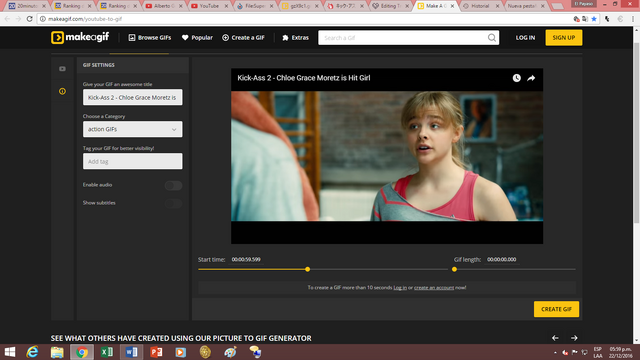Image resolution: width=640 pixels, height=360 pixels.
Task: Click the taskbar clock and date
Action: [x=620, y=352]
